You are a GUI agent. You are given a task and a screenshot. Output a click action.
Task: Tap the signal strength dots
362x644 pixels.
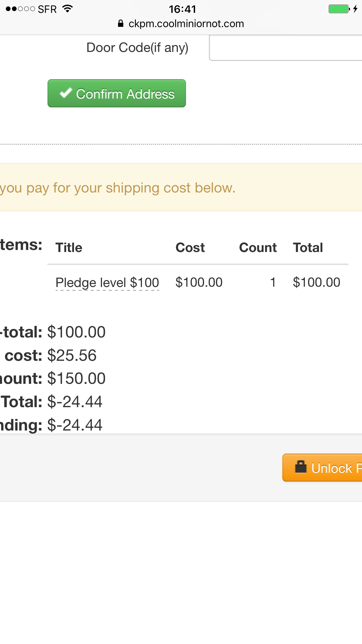[20, 9]
